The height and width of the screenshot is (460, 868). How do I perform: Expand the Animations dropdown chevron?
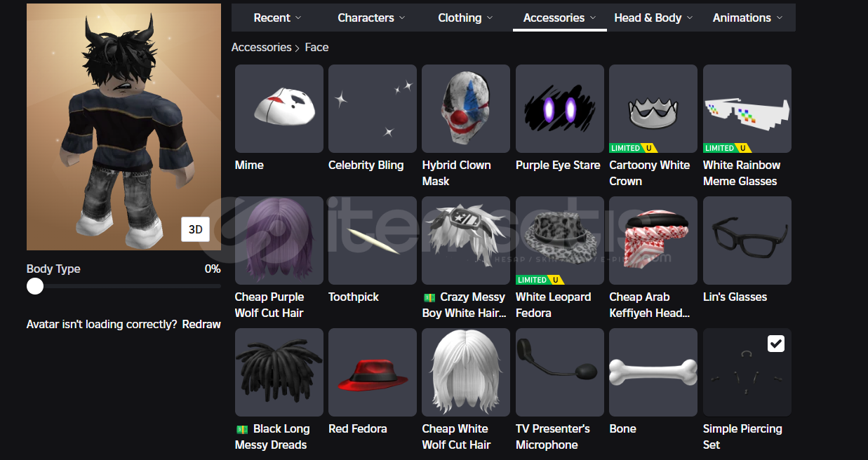point(779,18)
